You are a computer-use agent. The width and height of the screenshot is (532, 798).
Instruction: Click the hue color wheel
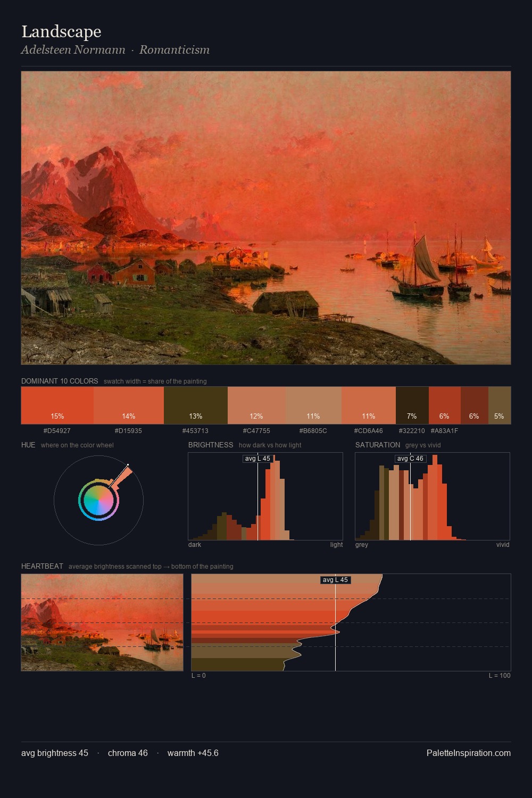(98, 500)
